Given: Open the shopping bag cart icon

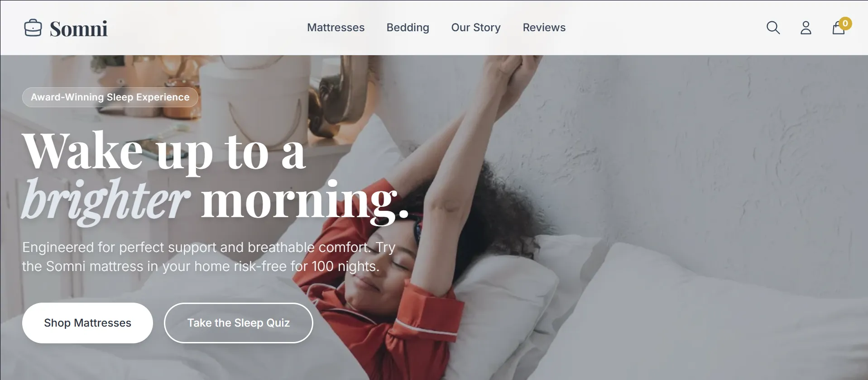Looking at the screenshot, I should [x=838, y=28].
